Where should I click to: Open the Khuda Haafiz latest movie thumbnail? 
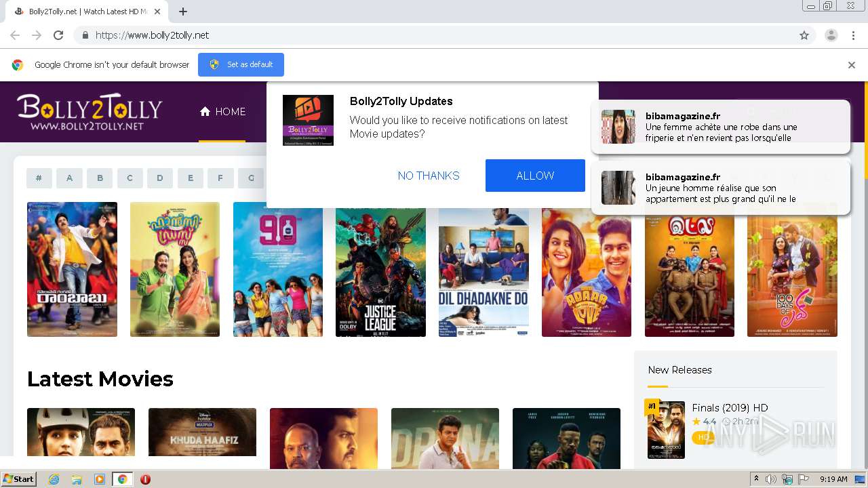202,432
